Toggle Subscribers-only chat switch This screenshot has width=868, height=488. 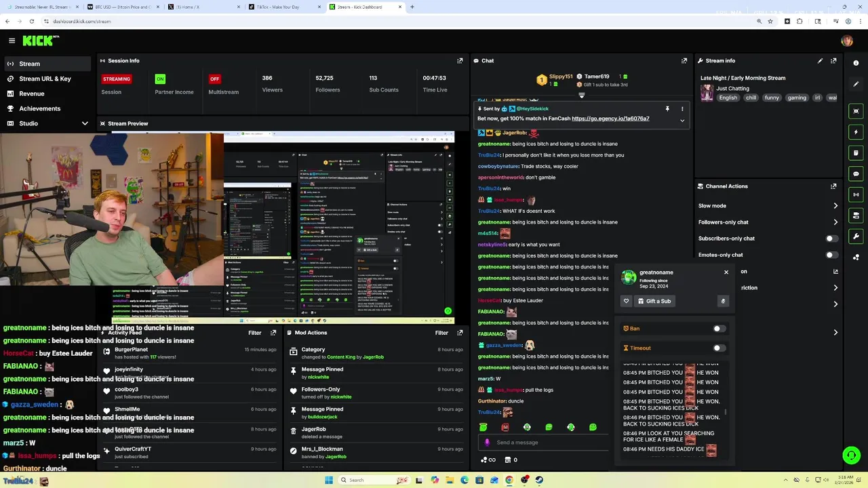tap(831, 239)
